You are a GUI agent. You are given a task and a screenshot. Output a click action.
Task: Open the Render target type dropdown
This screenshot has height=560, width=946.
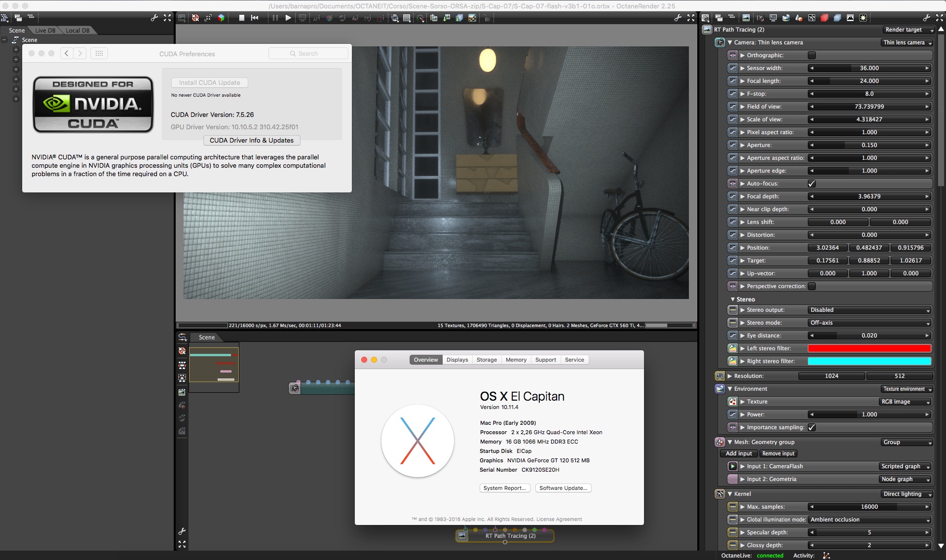(x=908, y=30)
